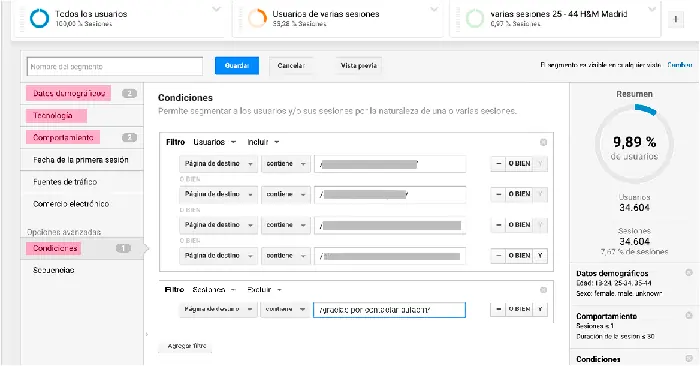Viewport: 700px width, 366px height.
Task: Click third row condition value field
Action: coord(390,225)
